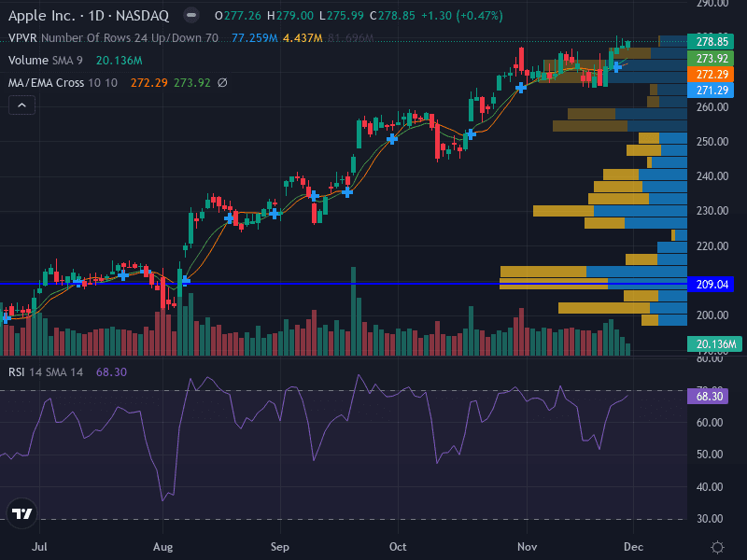Select the Apple Inc. symbol title
Image resolution: width=747 pixels, height=560 pixels.
tap(42, 16)
